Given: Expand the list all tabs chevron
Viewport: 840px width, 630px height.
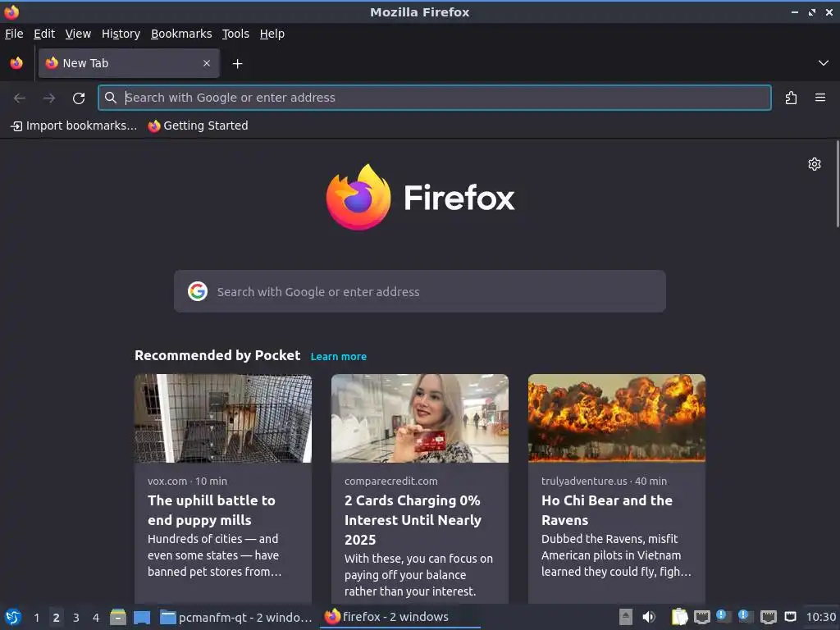Looking at the screenshot, I should pos(823,63).
